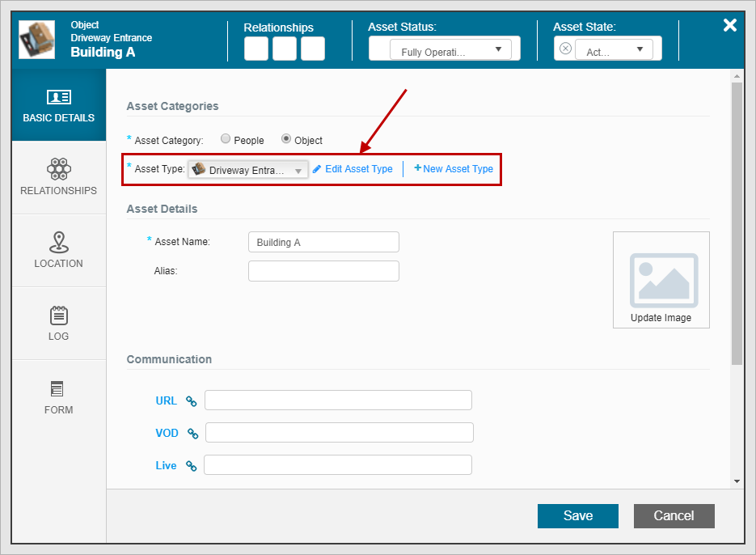Click the link icon beside VOD

[x=192, y=433]
